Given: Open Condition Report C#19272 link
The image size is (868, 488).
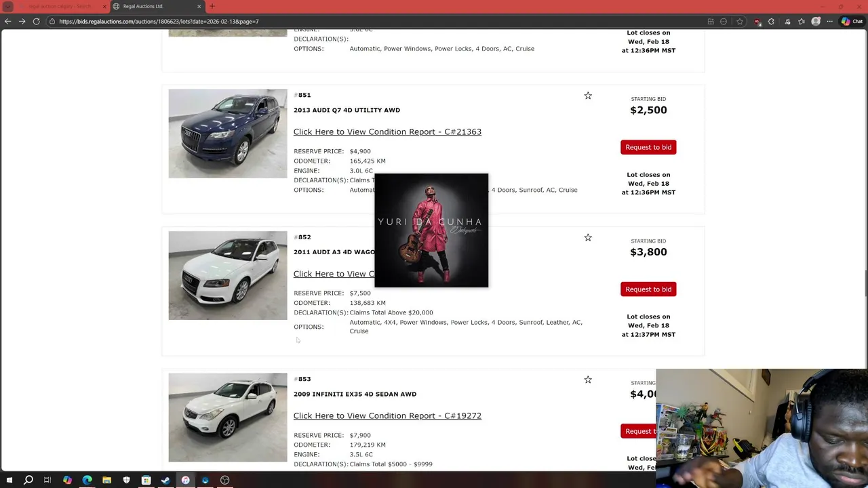Looking at the screenshot, I should pos(387,415).
